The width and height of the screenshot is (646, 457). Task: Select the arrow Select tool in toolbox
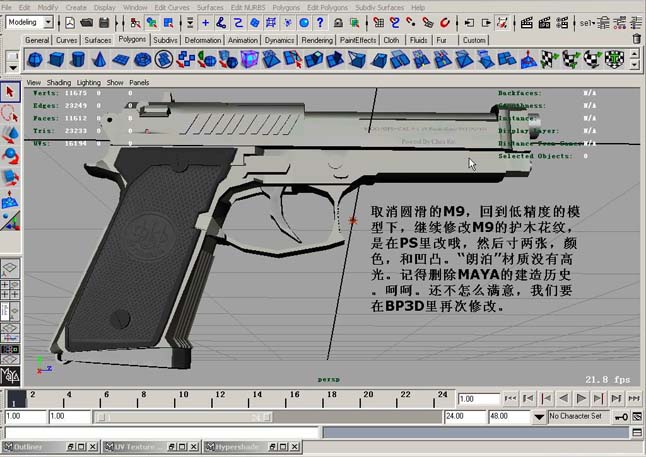coord(10,91)
